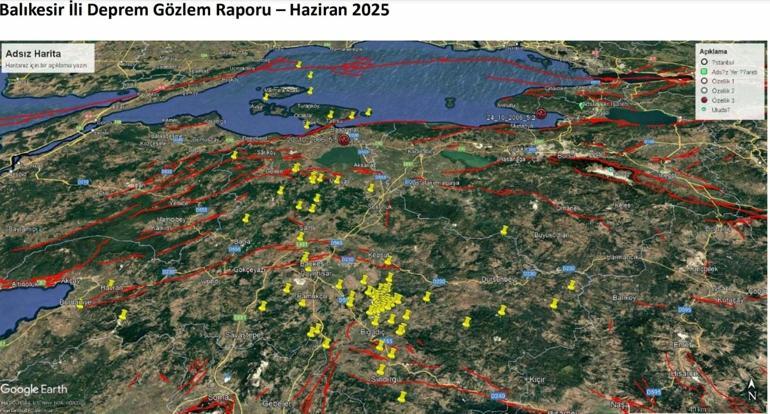
Task: Click the green Adsız Yer İşareti legend square
Action: (x=704, y=72)
